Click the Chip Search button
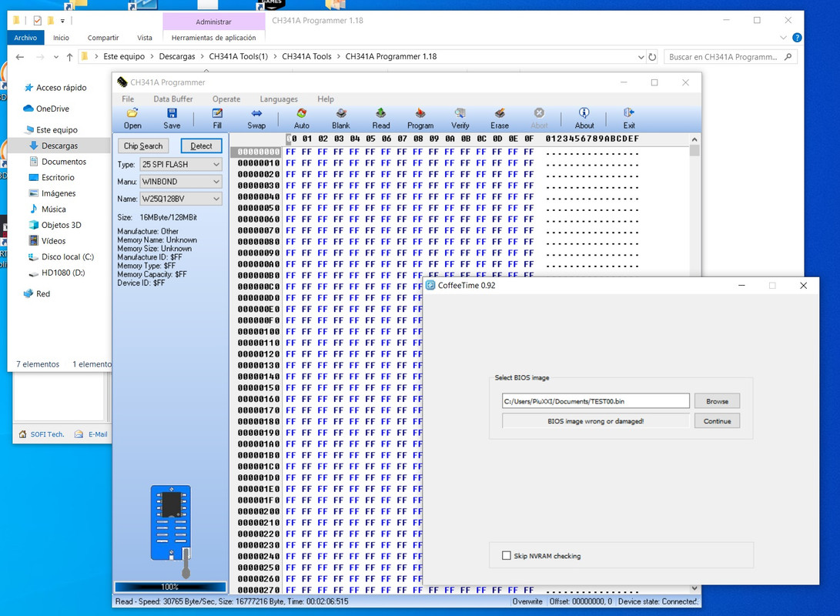Image resolution: width=840 pixels, height=616 pixels. [143, 146]
